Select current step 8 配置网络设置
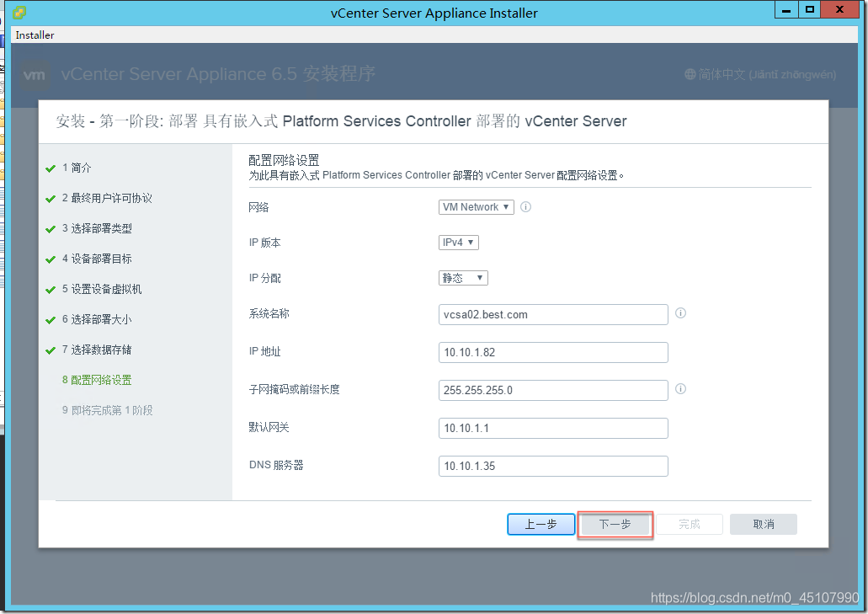 point(97,381)
